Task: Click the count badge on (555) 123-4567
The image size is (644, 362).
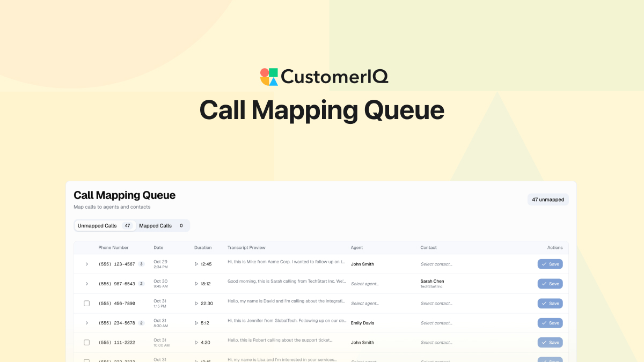Action: (x=141, y=264)
